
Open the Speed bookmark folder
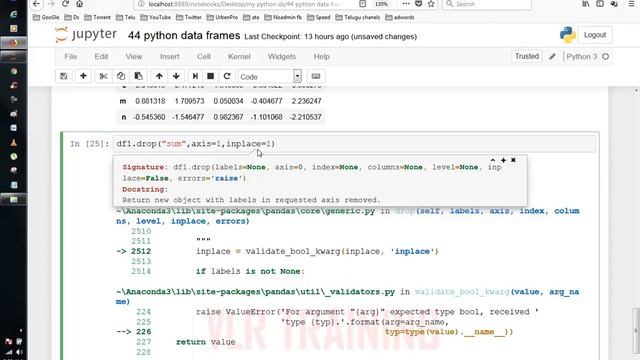pyautogui.click(x=318, y=18)
